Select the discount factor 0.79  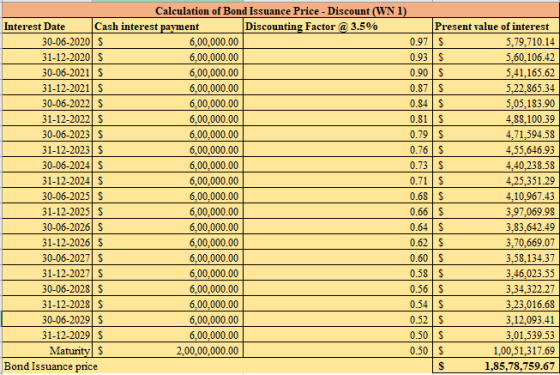[x=338, y=134]
